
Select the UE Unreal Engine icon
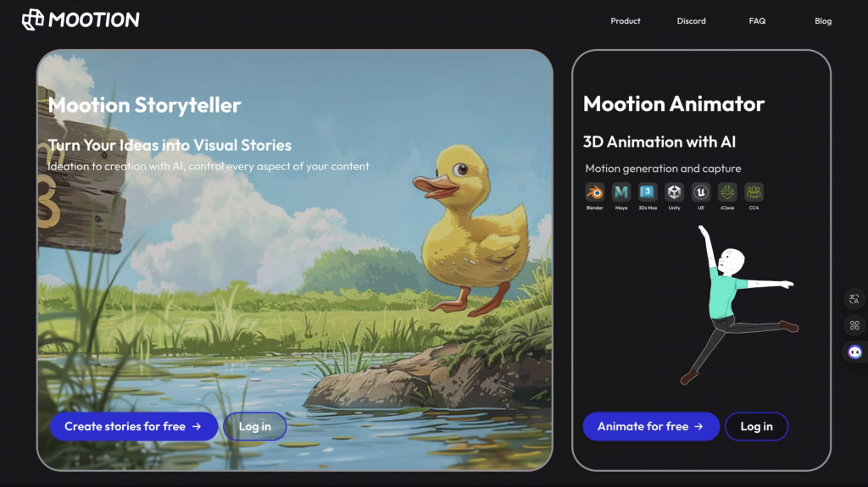pos(701,192)
